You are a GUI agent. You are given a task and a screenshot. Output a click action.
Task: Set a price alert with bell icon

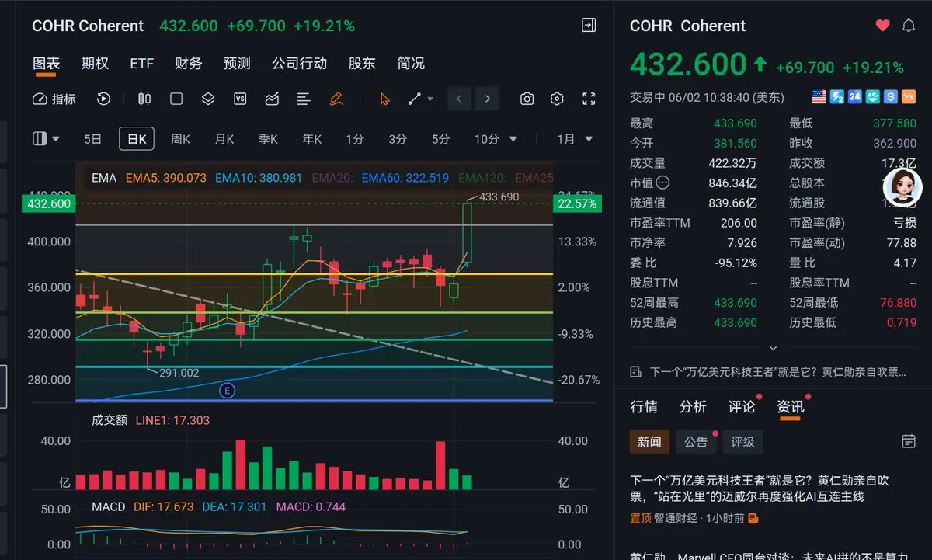tap(909, 26)
